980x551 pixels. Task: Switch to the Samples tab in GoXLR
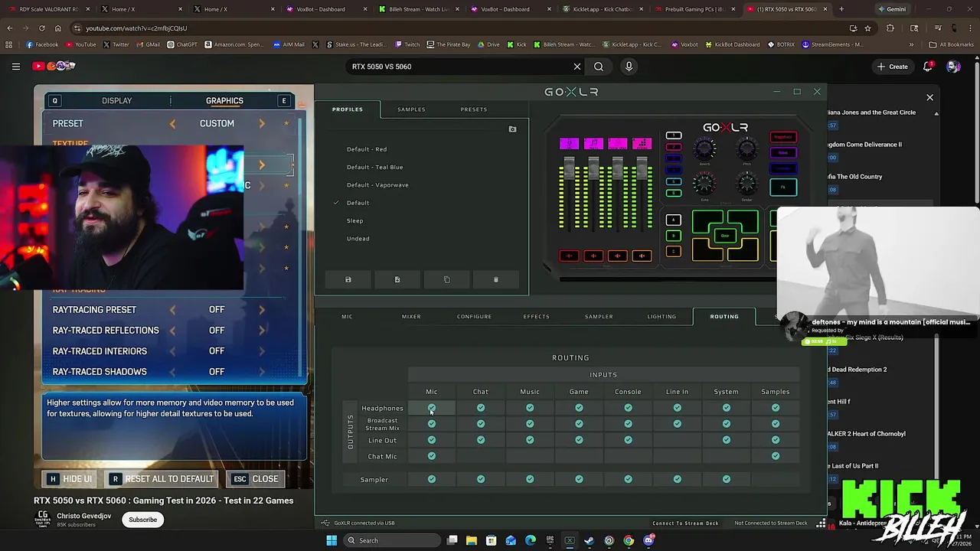click(x=411, y=109)
